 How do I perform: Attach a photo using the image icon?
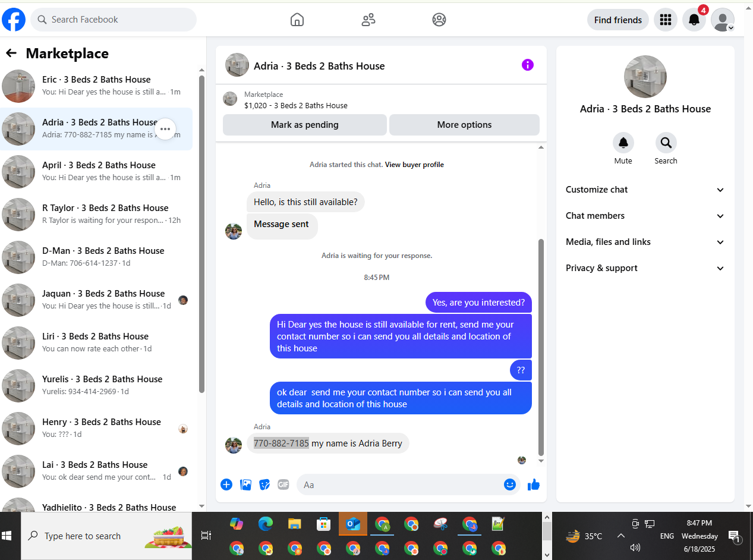tap(245, 485)
